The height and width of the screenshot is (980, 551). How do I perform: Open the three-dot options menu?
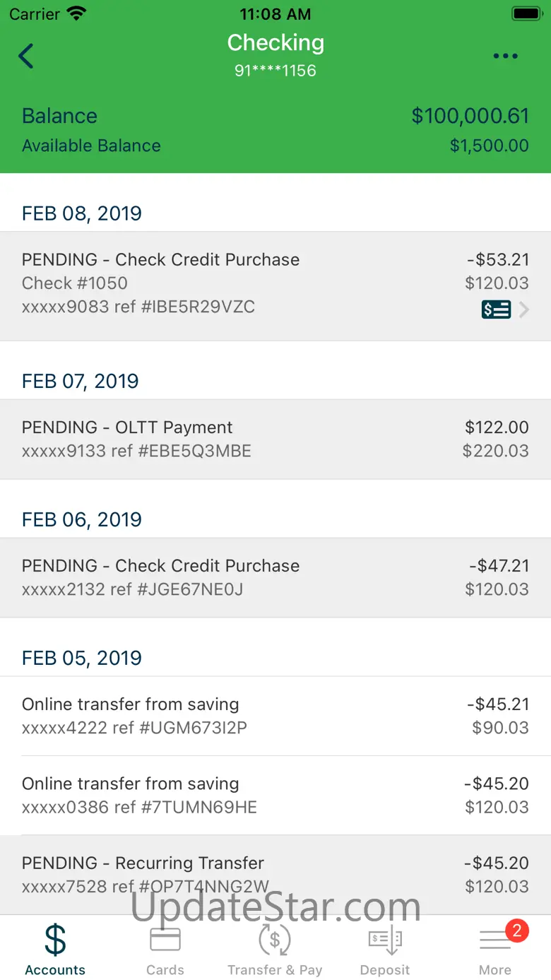click(505, 57)
